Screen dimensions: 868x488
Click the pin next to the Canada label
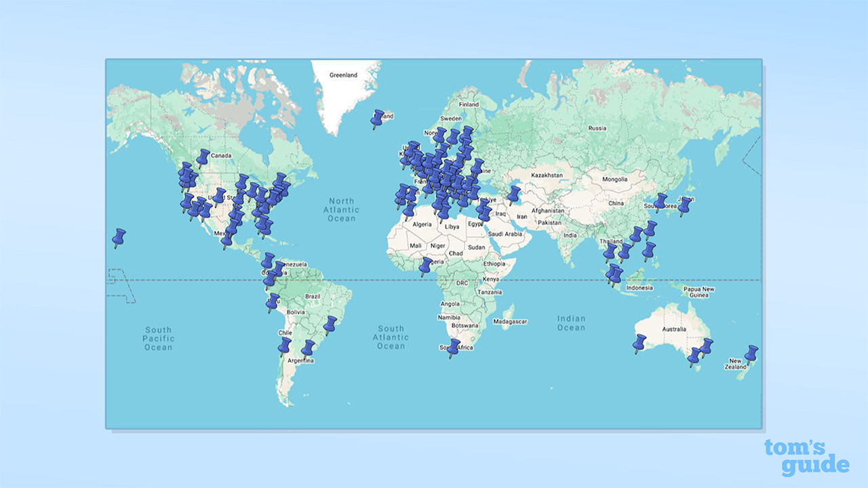pyautogui.click(x=203, y=158)
